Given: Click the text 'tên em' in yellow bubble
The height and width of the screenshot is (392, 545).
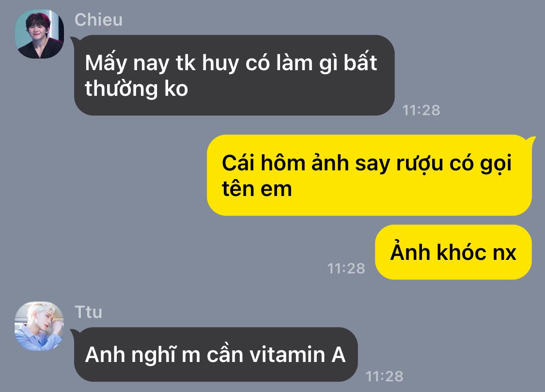Looking at the screenshot, I should [x=257, y=189].
